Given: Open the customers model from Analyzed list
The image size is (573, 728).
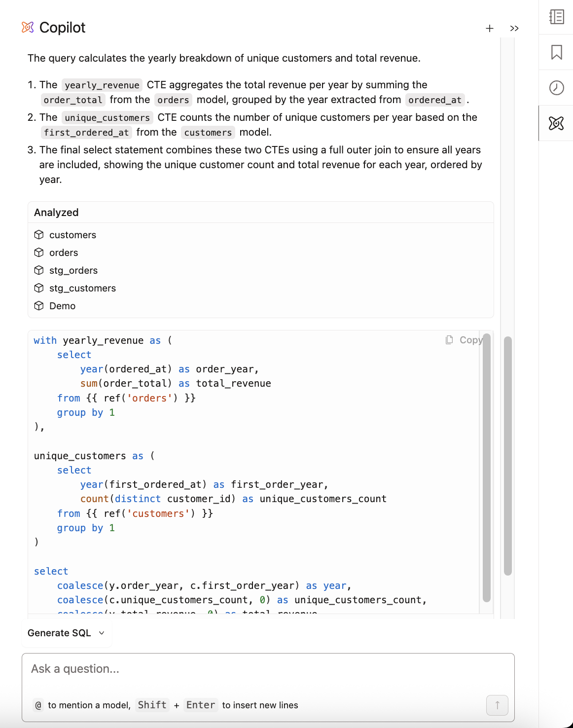Looking at the screenshot, I should (72, 235).
